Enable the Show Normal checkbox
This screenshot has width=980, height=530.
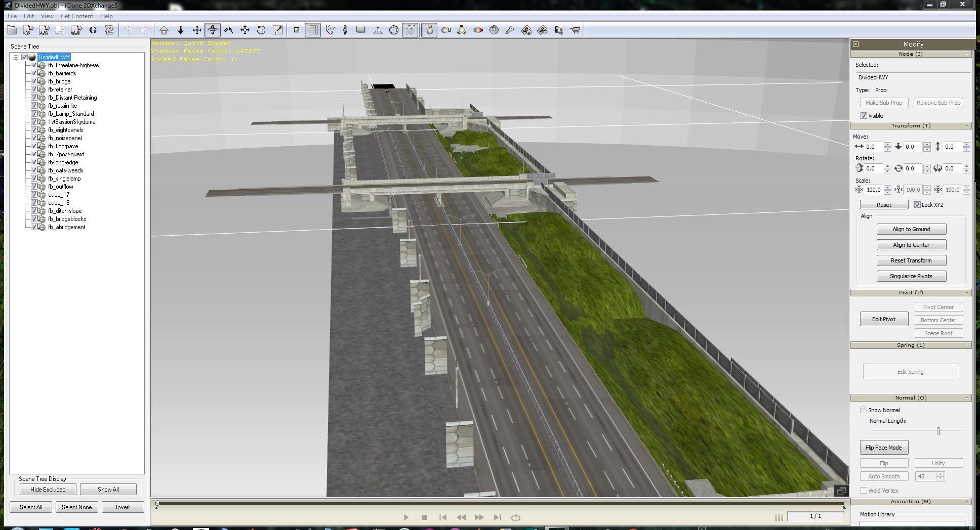coord(864,410)
